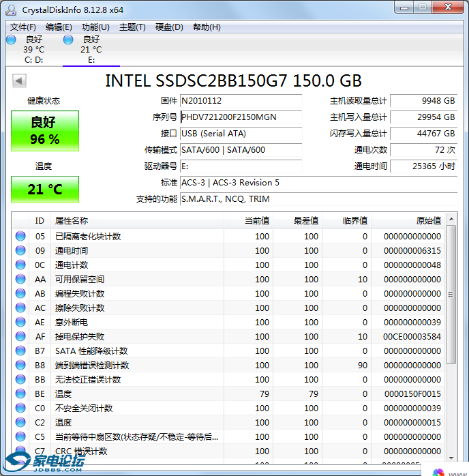Viewport: 469px width, 476px height.
Task: Click the scroll up arrow of attribute list
Action: pyautogui.click(x=451, y=219)
